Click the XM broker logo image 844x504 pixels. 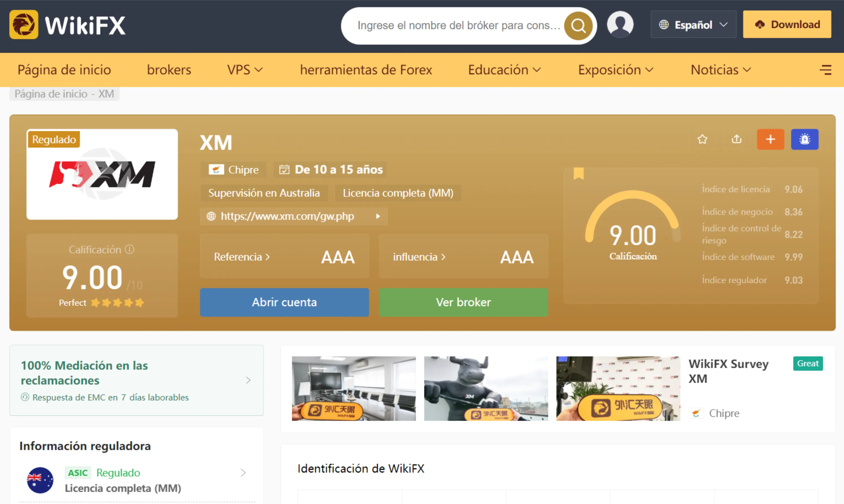(102, 174)
